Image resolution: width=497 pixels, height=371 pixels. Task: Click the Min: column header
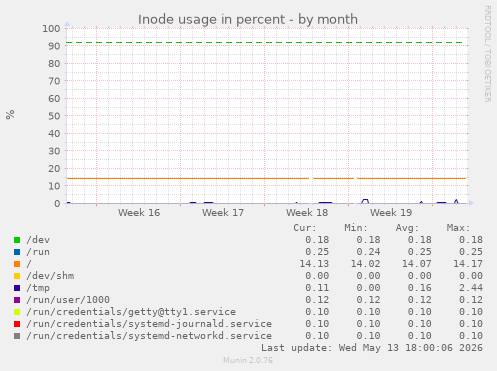[356, 228]
